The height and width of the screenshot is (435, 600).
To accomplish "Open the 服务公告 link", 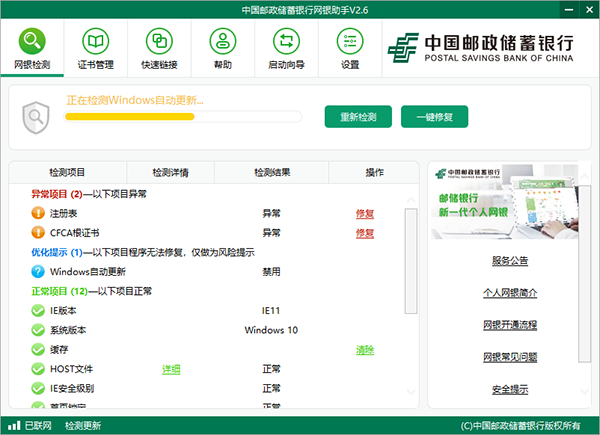I will [510, 261].
